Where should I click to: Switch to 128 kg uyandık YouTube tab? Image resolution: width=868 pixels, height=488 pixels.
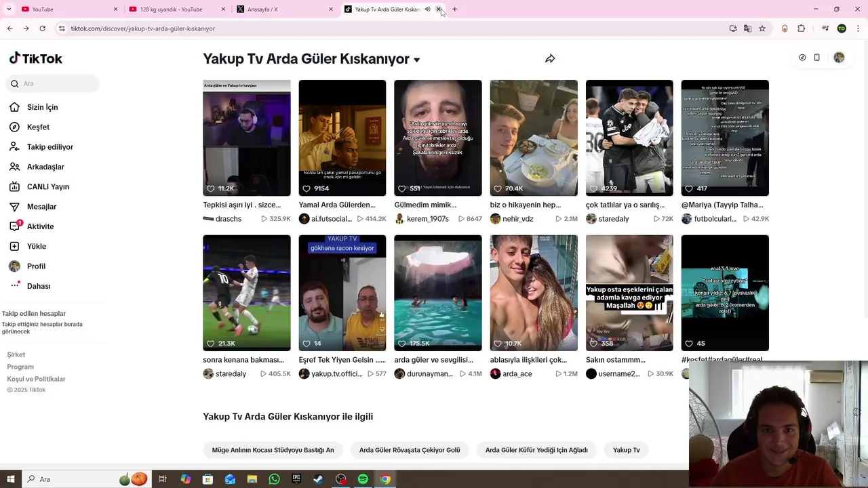click(176, 9)
